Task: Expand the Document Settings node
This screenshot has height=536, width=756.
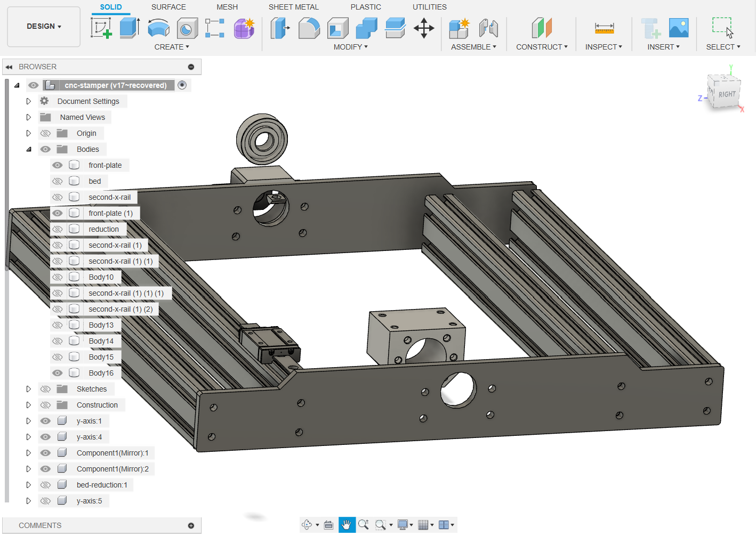Action: point(29,101)
